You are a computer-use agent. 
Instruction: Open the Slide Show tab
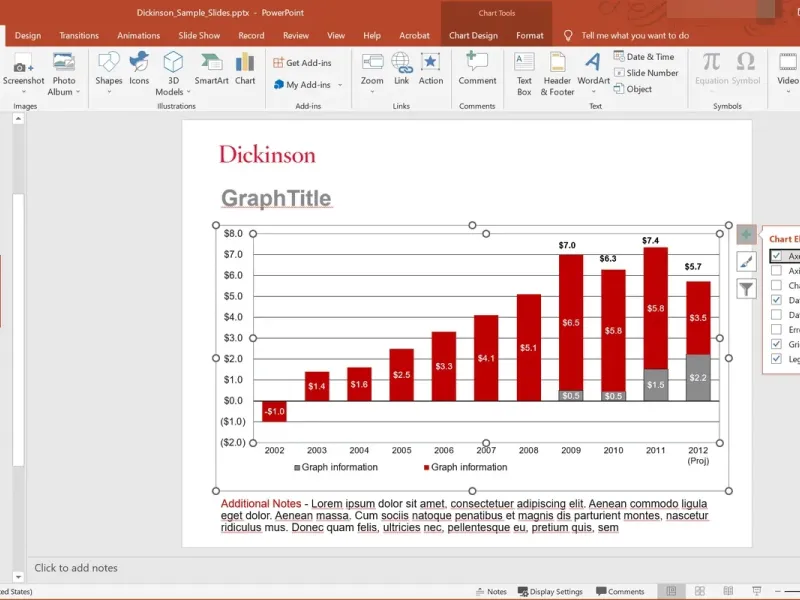point(199,36)
